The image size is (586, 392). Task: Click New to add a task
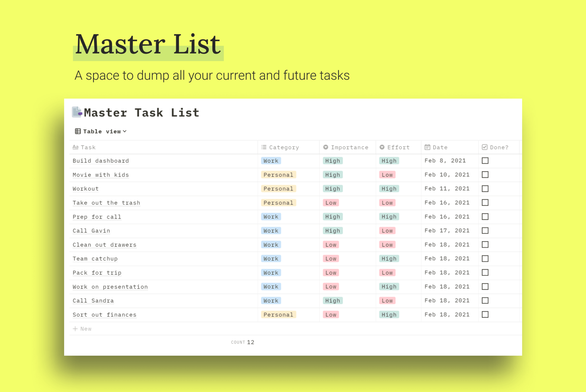[x=82, y=329]
